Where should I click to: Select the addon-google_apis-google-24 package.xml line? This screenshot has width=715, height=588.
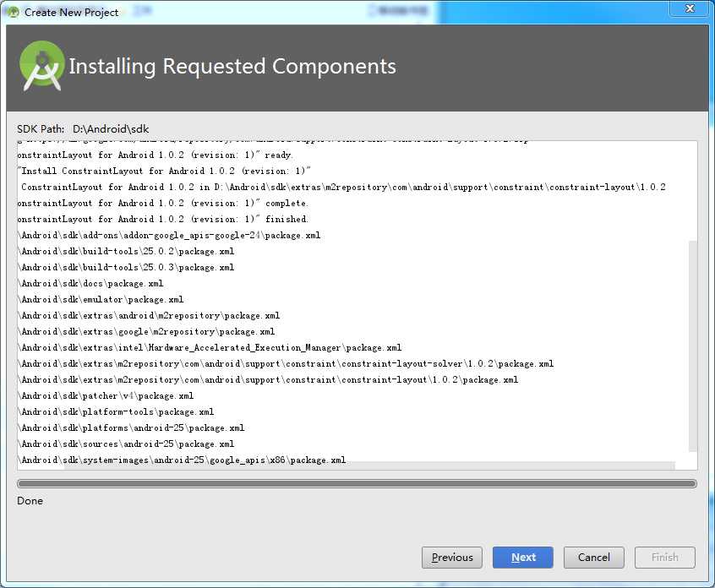coord(169,235)
